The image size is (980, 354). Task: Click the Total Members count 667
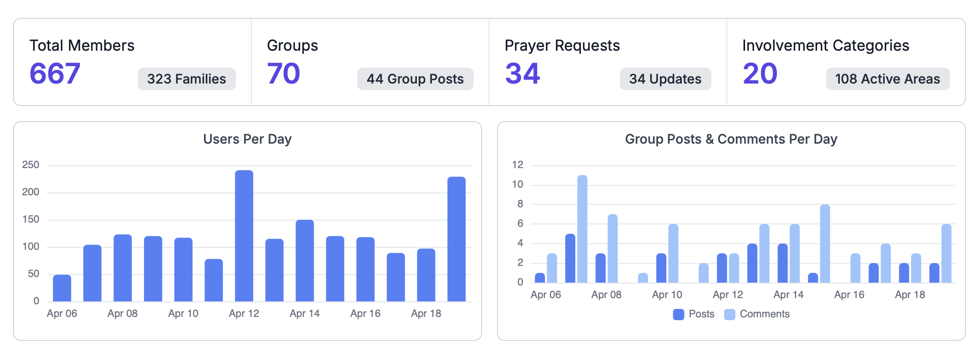(55, 74)
